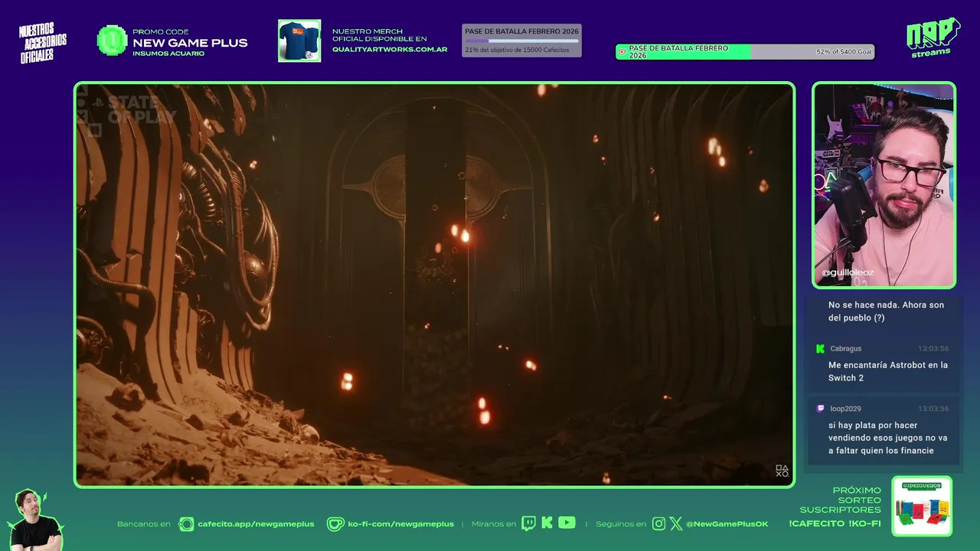Click the loop2029 username in chat
This screenshot has height=551, width=980.
[845, 409]
